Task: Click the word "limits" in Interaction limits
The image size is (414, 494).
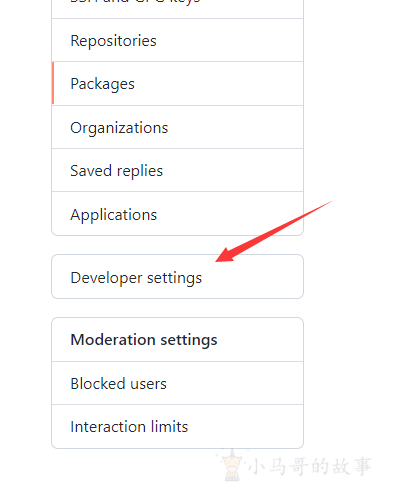Action: click(x=169, y=427)
